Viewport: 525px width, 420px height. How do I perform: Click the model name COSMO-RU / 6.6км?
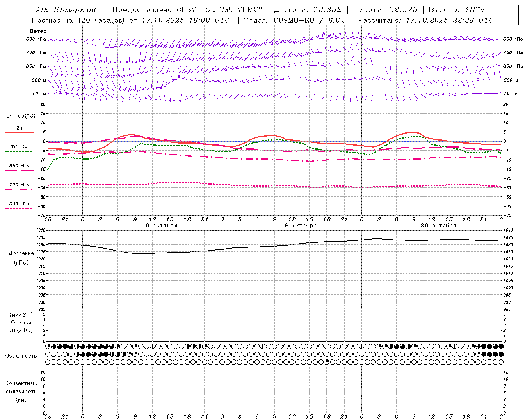pyautogui.click(x=310, y=20)
